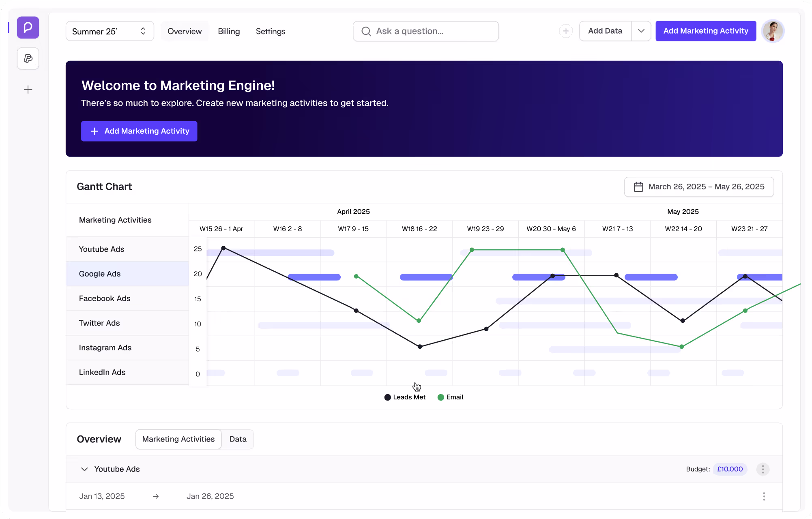This screenshot has width=812, height=519.
Task: Switch to the Data tab in Overview
Action: click(238, 439)
